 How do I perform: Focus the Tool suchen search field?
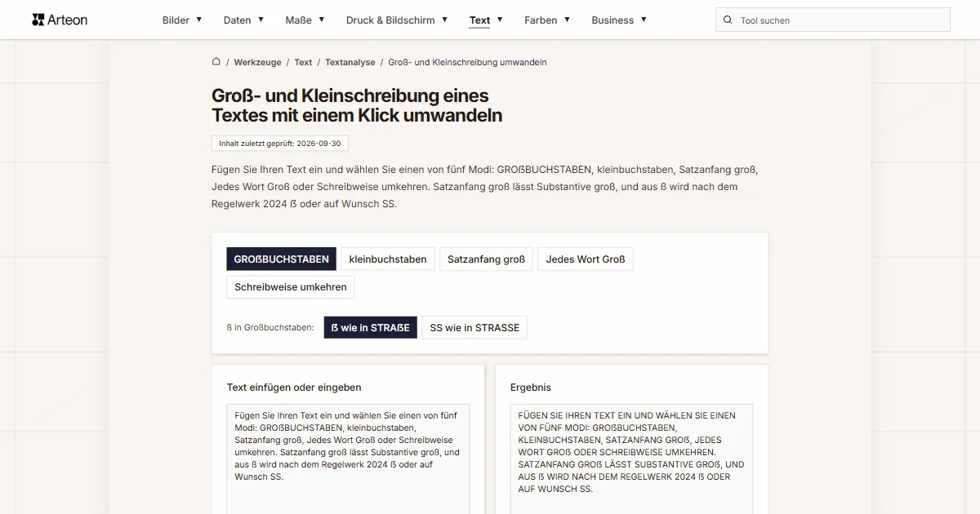pos(833,20)
